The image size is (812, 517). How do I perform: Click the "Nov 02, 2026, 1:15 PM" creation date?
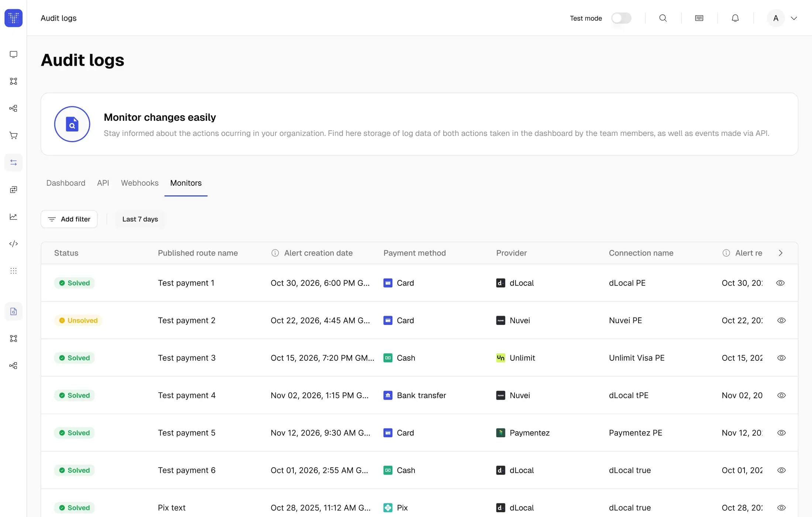click(320, 395)
